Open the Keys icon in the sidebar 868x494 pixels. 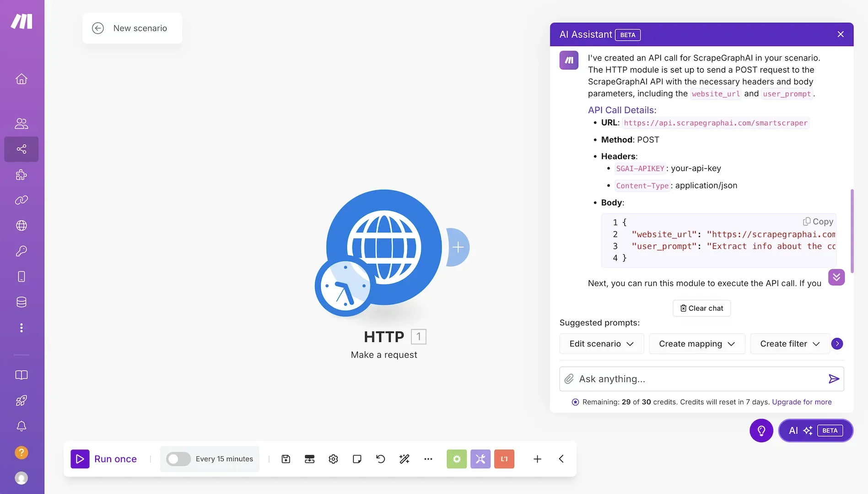pyautogui.click(x=22, y=251)
